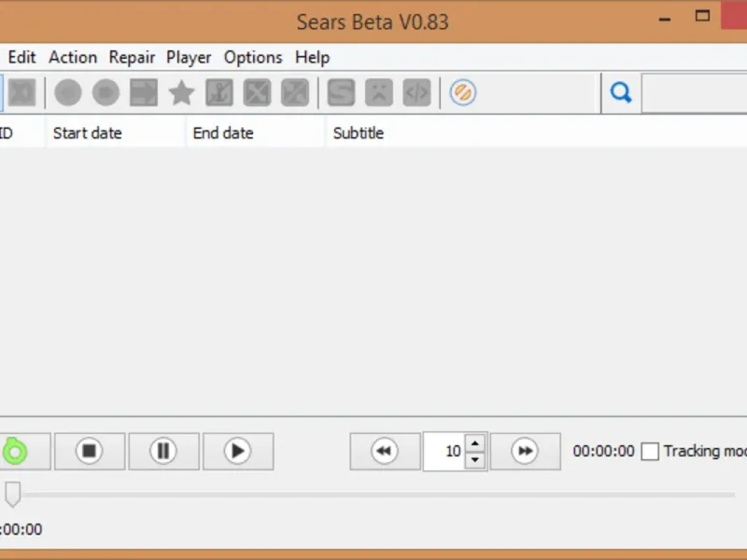
Task: Minimize the Sears Beta window
Action: (665, 20)
